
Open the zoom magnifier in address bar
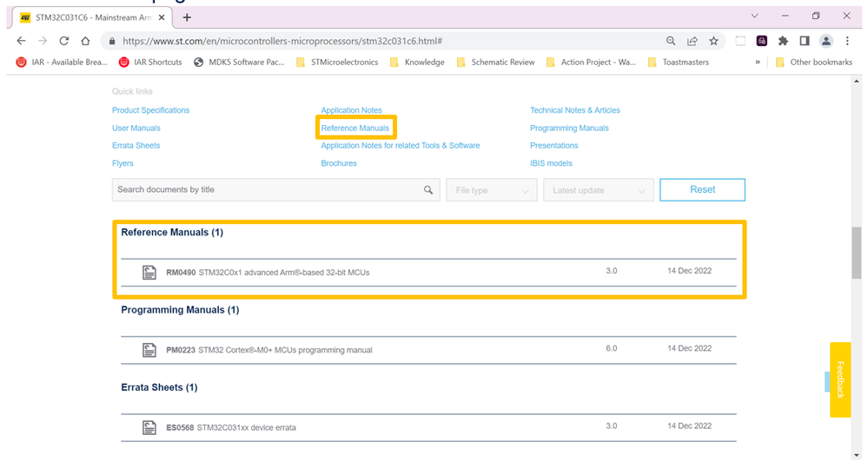pos(671,41)
